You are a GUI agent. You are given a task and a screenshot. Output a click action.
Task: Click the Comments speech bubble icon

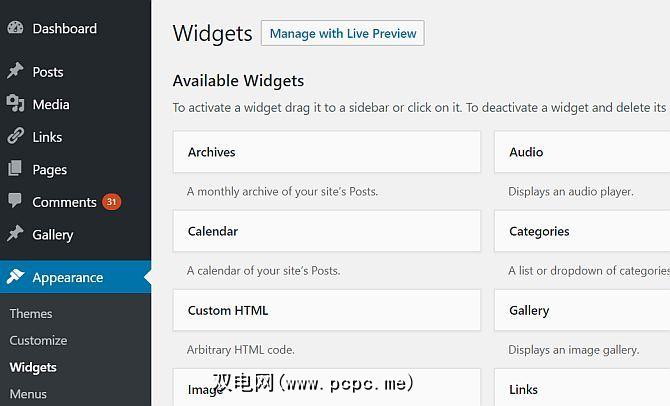coord(15,202)
